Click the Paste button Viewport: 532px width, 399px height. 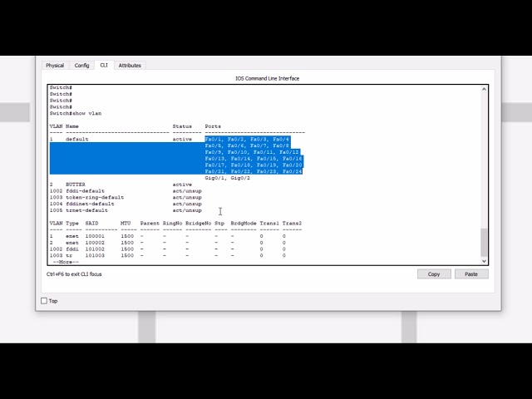point(471,274)
